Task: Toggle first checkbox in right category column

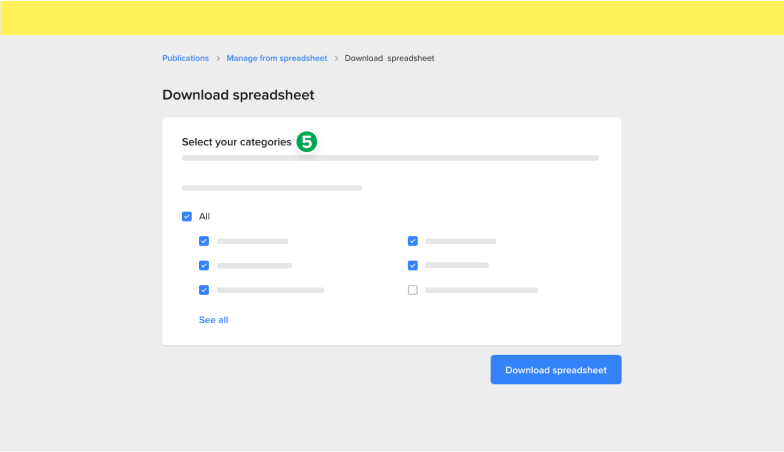Action: tap(412, 241)
